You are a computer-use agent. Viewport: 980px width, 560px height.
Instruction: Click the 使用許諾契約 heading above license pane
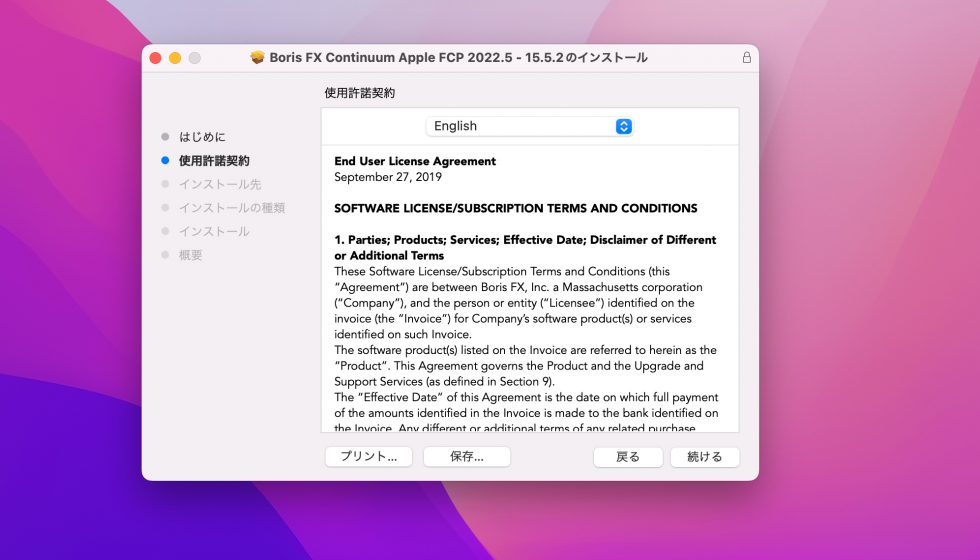click(x=359, y=93)
